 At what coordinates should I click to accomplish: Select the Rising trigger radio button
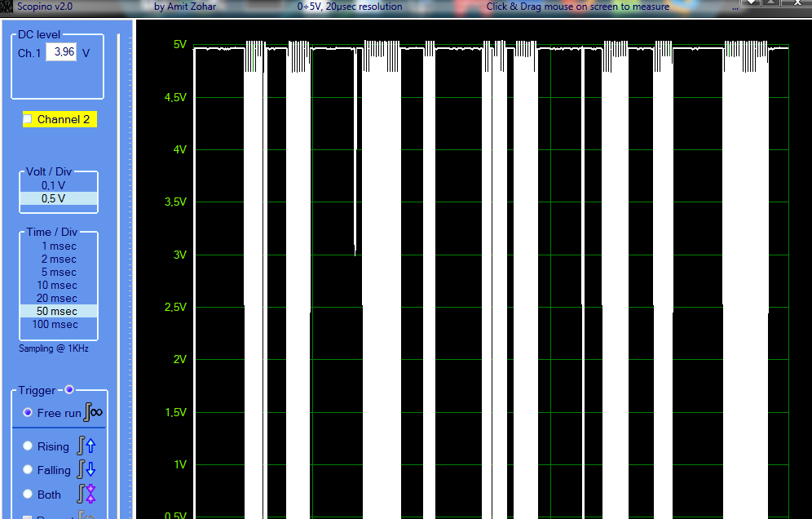point(28,446)
